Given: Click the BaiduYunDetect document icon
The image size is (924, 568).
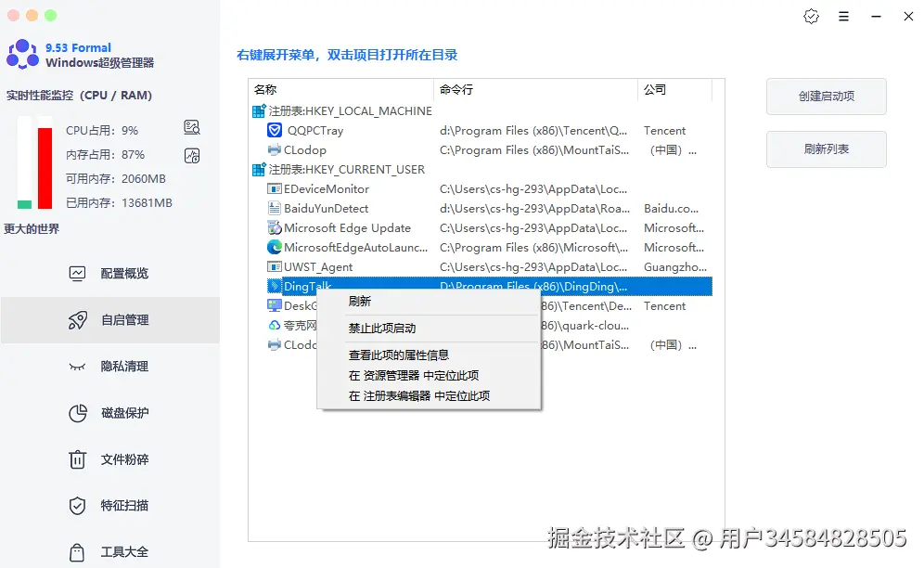Looking at the screenshot, I should tap(274, 208).
